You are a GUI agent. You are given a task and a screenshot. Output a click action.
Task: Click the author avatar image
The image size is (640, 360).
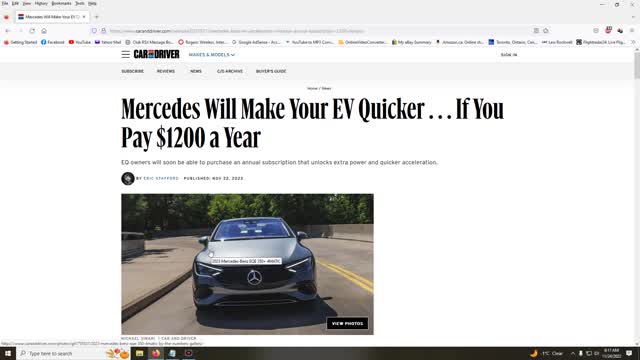coord(128,178)
